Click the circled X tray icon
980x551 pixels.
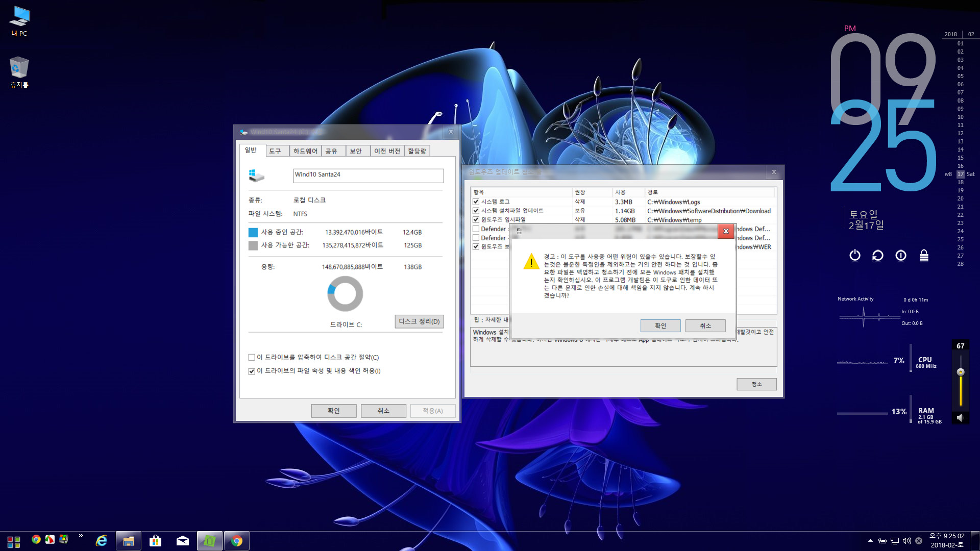click(x=919, y=541)
